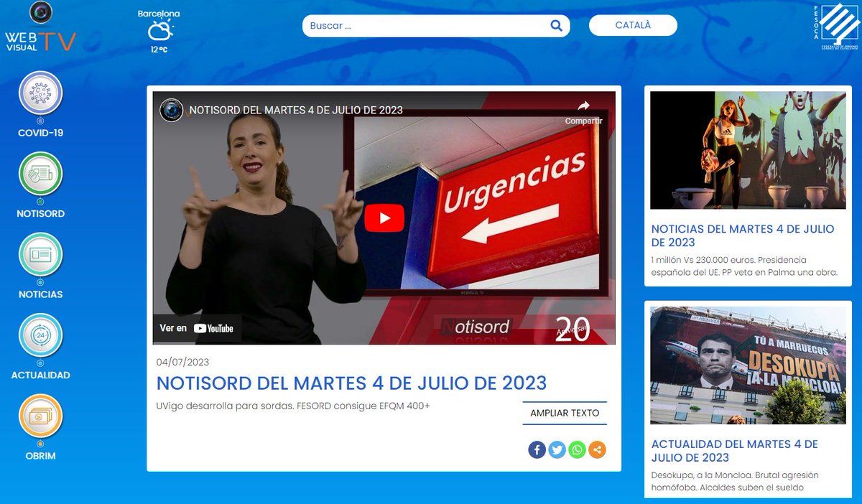Open headline NOTISORD DEL MARTES 4 DE JULIO
Viewport: 862px width, 504px height.
coord(351,383)
